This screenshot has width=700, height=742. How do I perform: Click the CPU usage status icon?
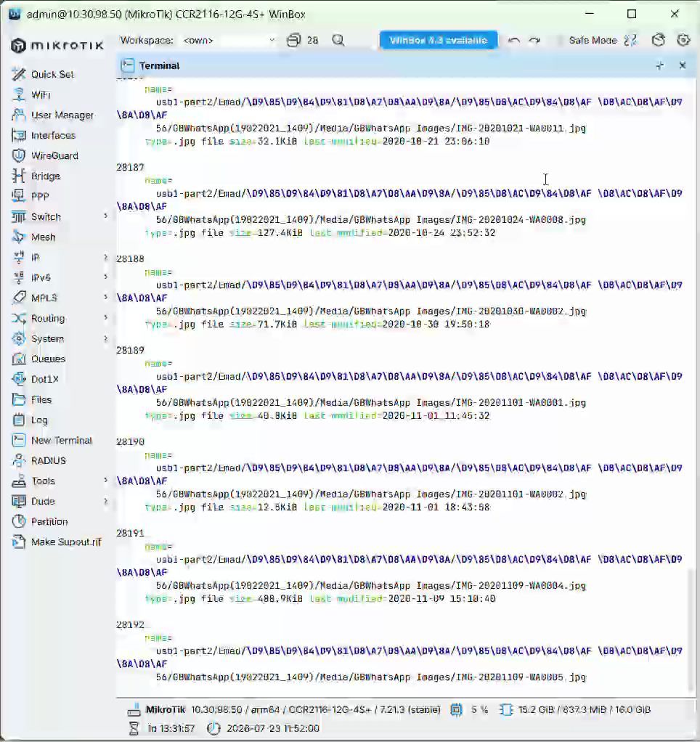click(x=456, y=709)
